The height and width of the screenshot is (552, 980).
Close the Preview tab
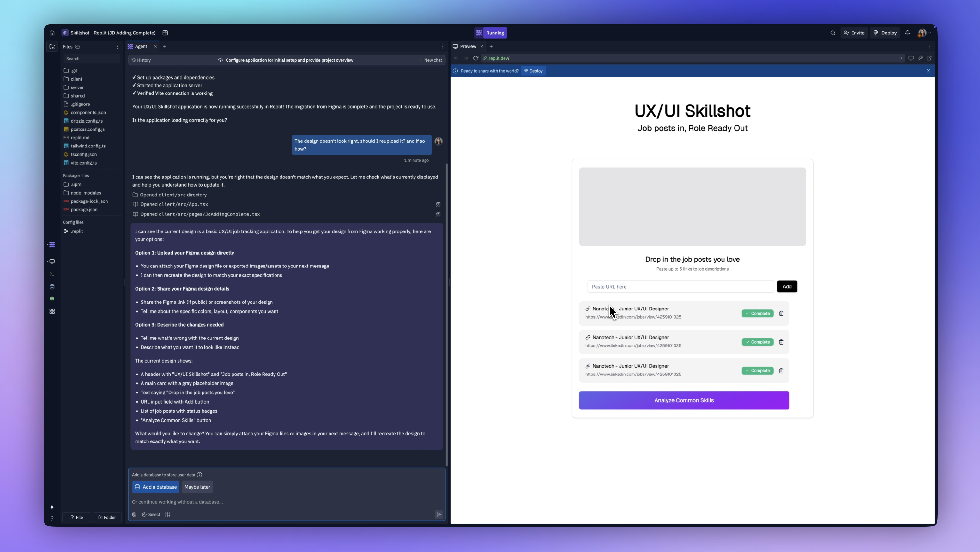point(482,46)
